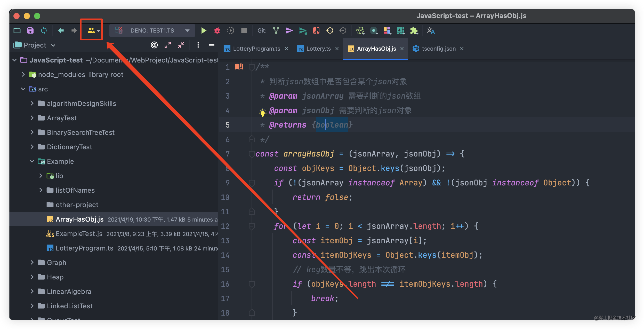Open DENO: TEST1.TS run configuration dropdown
This screenshot has height=329, width=644.
[x=152, y=31]
